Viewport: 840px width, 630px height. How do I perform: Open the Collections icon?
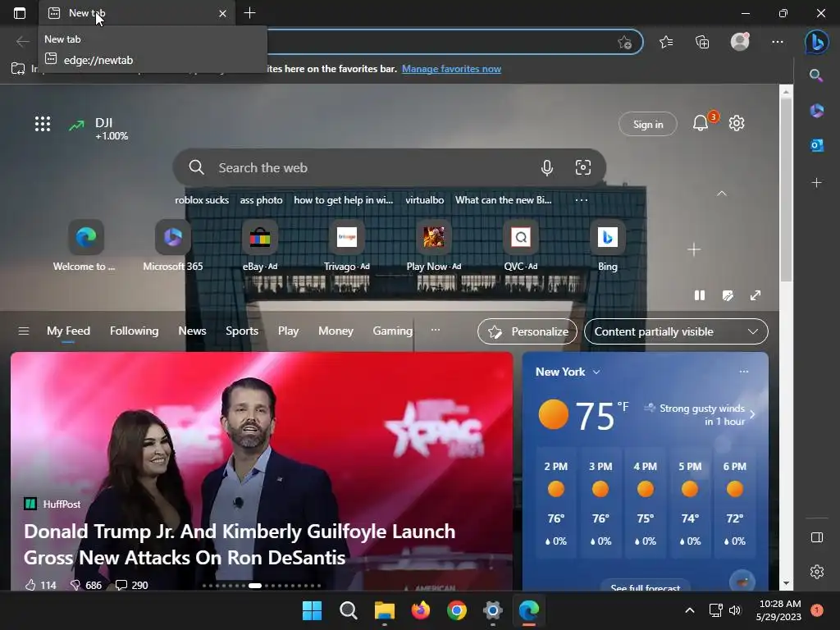click(x=702, y=42)
